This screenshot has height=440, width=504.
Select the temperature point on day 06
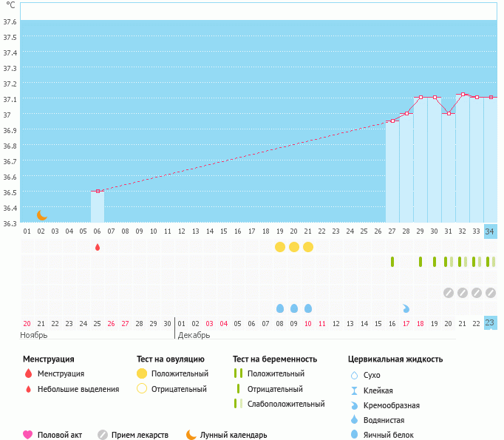98,191
